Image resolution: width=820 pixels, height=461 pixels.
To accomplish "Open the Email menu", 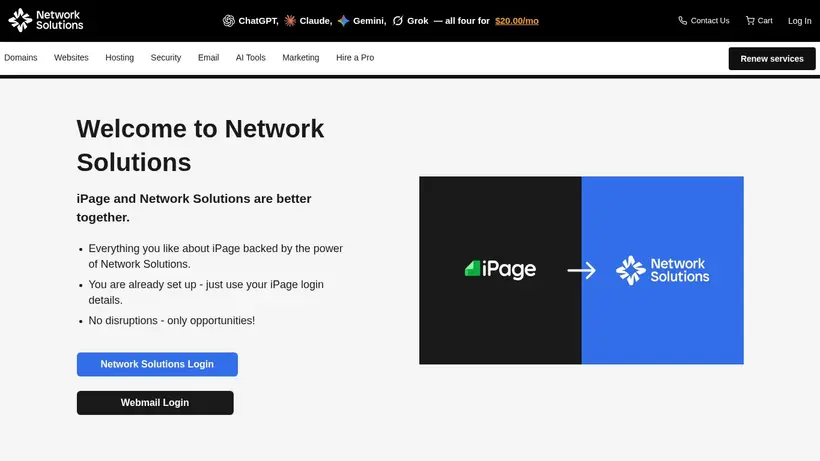I will [x=208, y=57].
